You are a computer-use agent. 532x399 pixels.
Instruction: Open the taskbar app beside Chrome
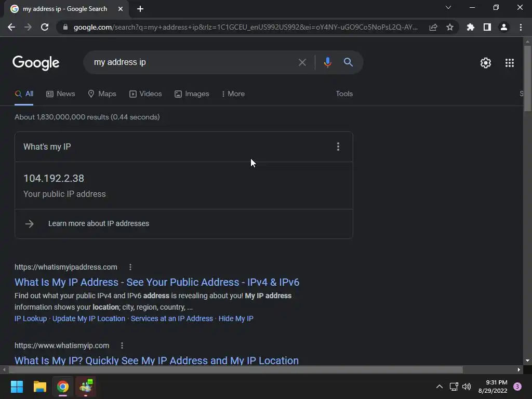click(x=86, y=387)
